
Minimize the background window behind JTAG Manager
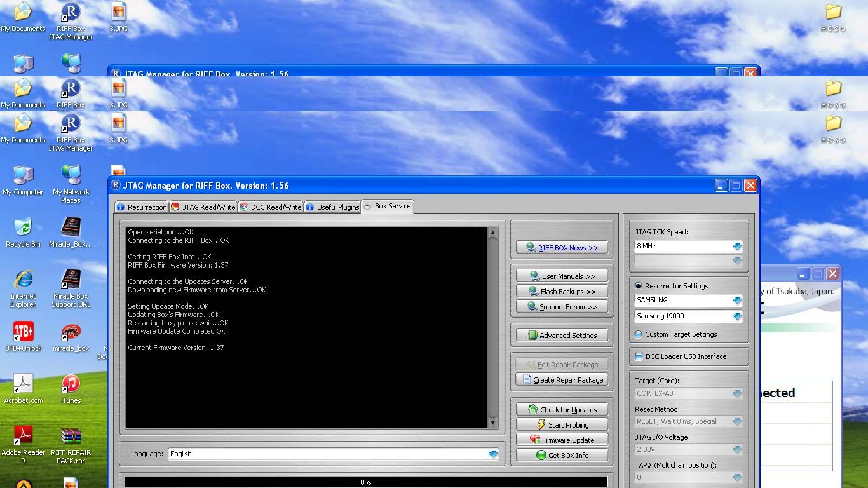[803, 274]
